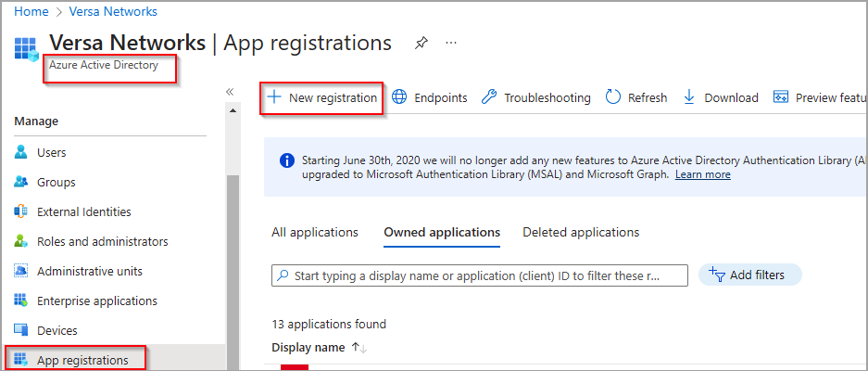
Task: Click the Preview features icon
Action: click(x=781, y=97)
